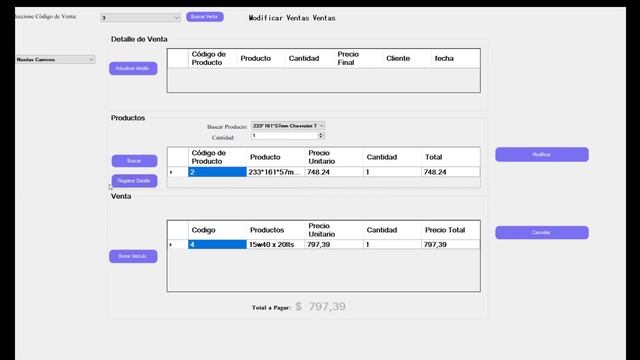Viewport: 640px width, 360px height.
Task: Click the Total column header in Productos
Action: coord(451,157)
